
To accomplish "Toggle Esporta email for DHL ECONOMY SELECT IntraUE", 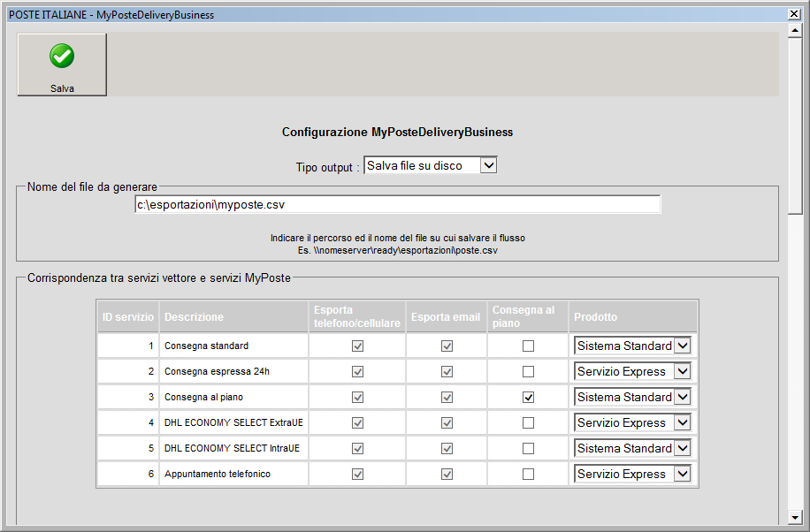I will [x=447, y=448].
